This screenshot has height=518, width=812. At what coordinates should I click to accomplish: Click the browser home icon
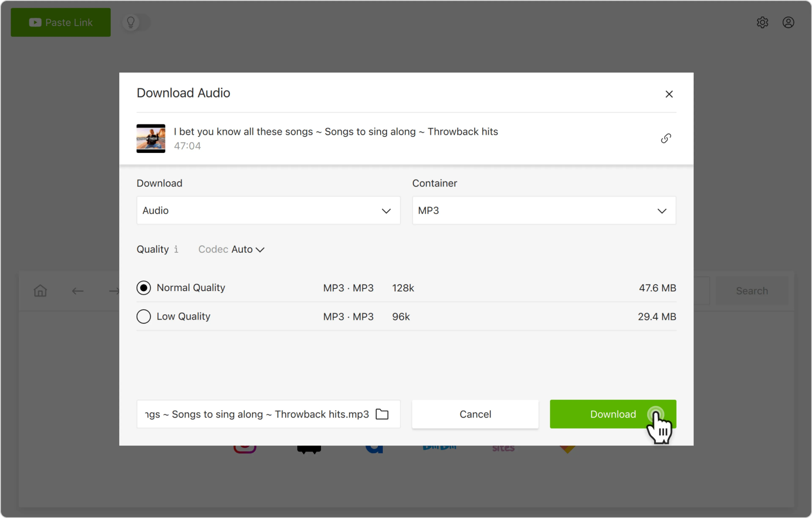click(40, 291)
